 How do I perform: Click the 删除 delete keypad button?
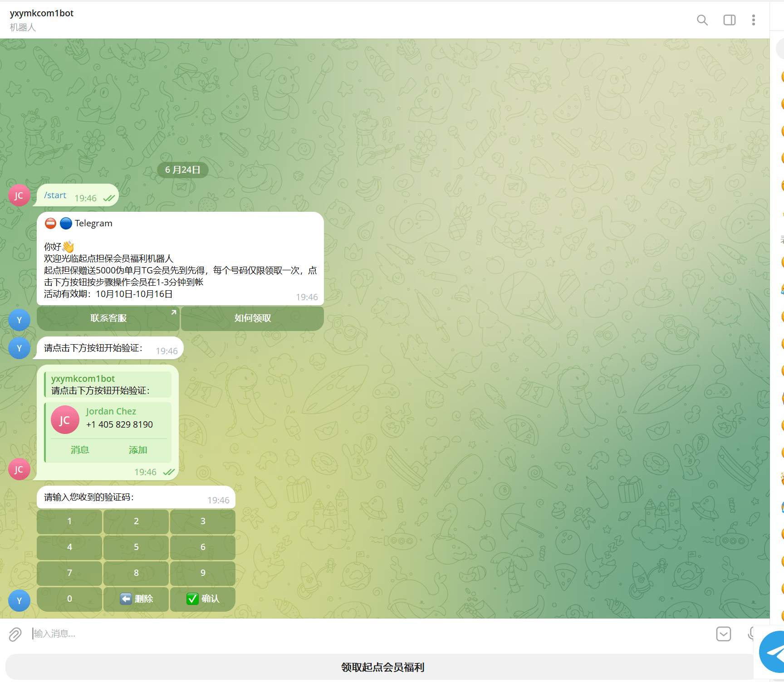(136, 599)
